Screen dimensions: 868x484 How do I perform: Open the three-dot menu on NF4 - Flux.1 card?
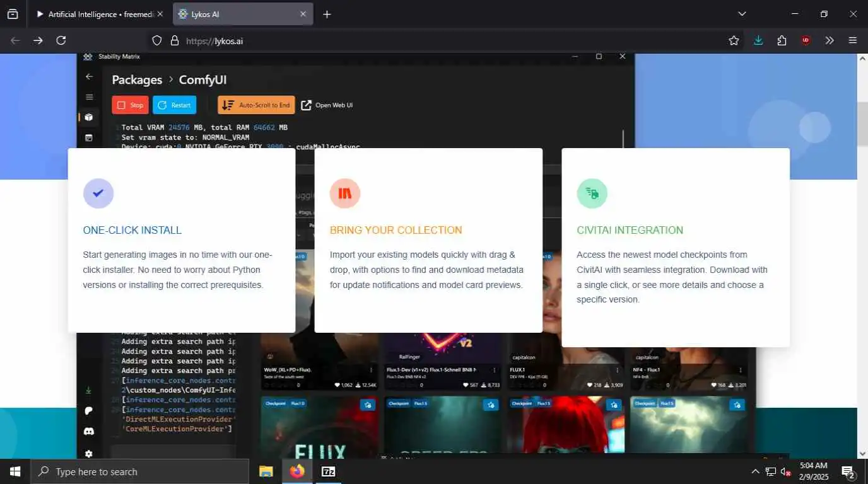[741, 370]
